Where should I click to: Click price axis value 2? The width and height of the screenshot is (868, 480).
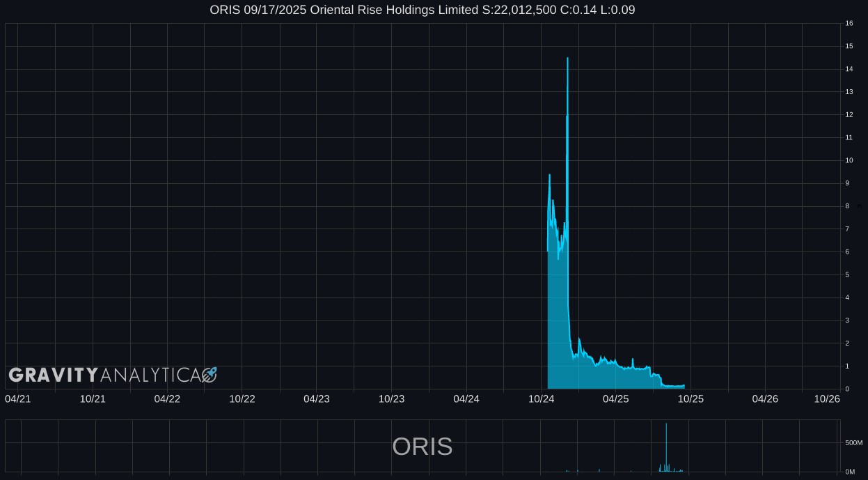pos(847,343)
